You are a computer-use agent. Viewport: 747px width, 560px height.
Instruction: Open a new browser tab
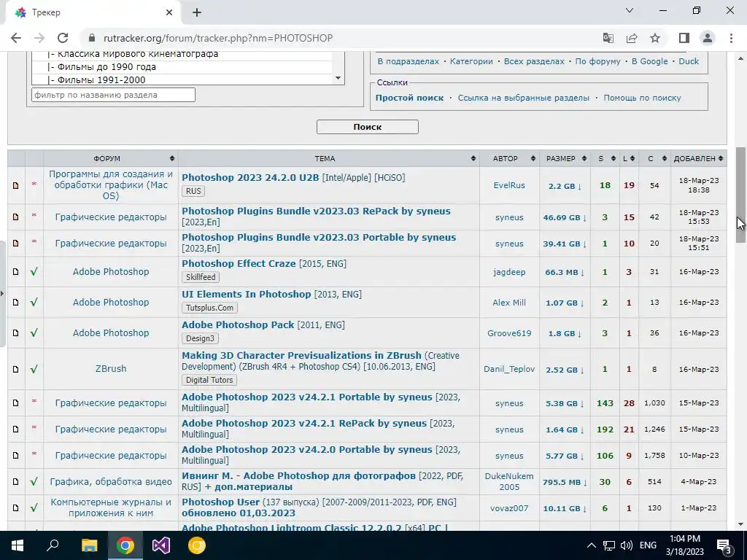pos(197,13)
